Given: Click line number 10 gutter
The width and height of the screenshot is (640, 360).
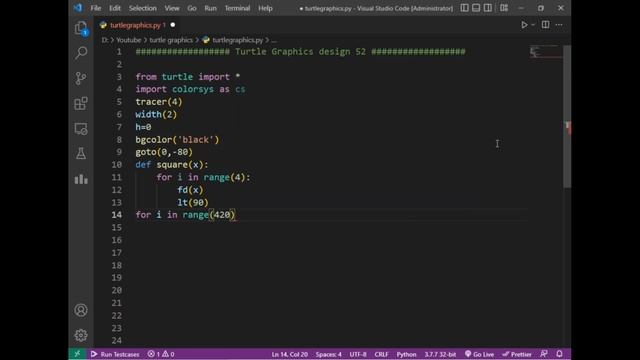Looking at the screenshot, I should 117,165.
